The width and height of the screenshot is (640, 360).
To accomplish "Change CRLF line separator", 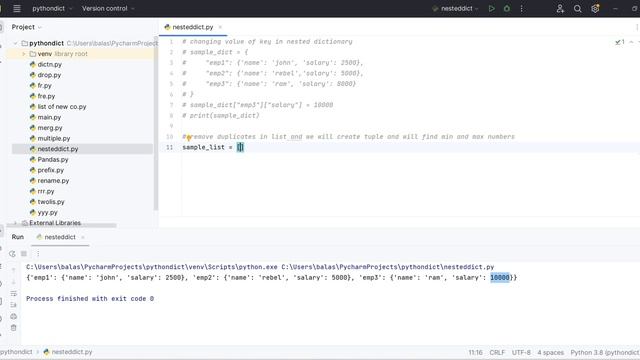I will coord(497,352).
